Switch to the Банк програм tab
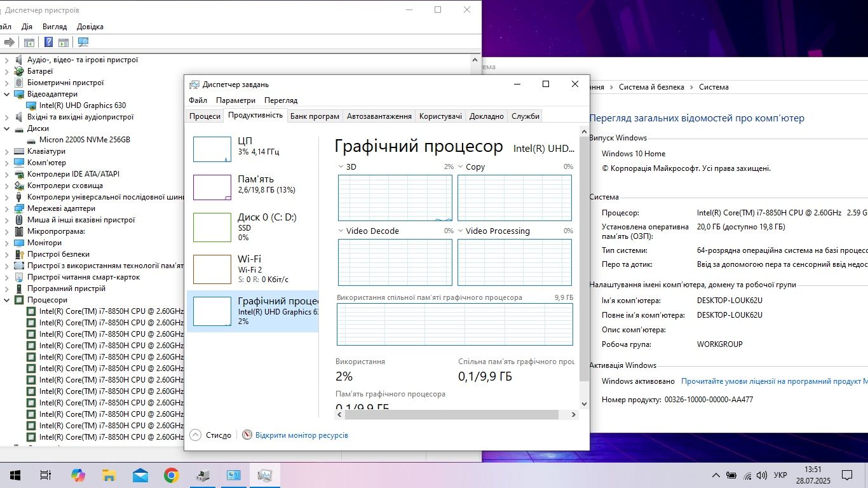Screen dimensions: 868x488 315,116
